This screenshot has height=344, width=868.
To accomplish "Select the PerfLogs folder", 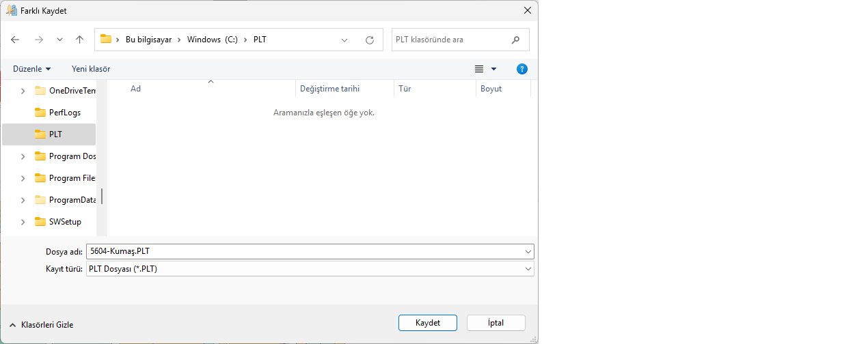I will click(x=64, y=113).
